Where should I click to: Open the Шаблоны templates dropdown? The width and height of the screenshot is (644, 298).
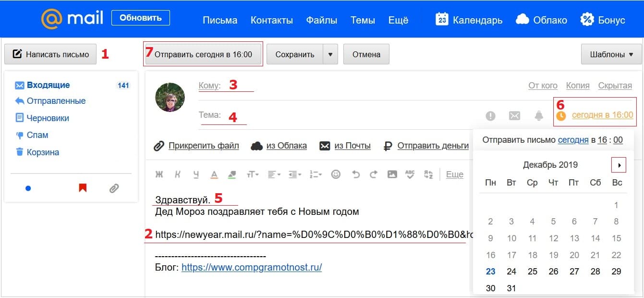[611, 54]
